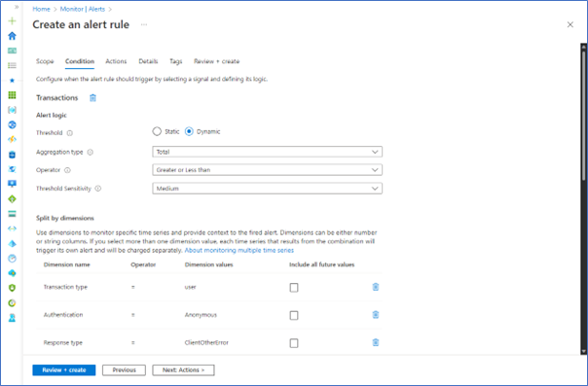Open the SQL databases cylinder icon
Viewport: 588px width, 386px height.
[x=12, y=155]
